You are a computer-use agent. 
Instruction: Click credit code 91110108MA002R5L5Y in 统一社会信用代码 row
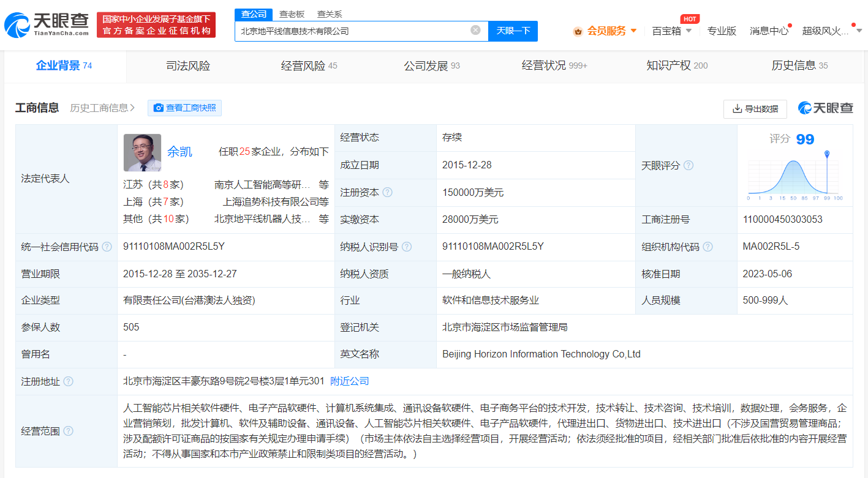174,247
